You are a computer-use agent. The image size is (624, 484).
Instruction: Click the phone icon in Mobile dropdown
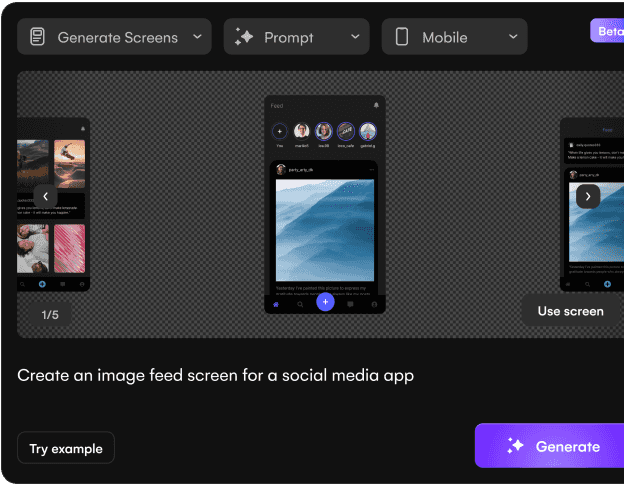point(402,37)
